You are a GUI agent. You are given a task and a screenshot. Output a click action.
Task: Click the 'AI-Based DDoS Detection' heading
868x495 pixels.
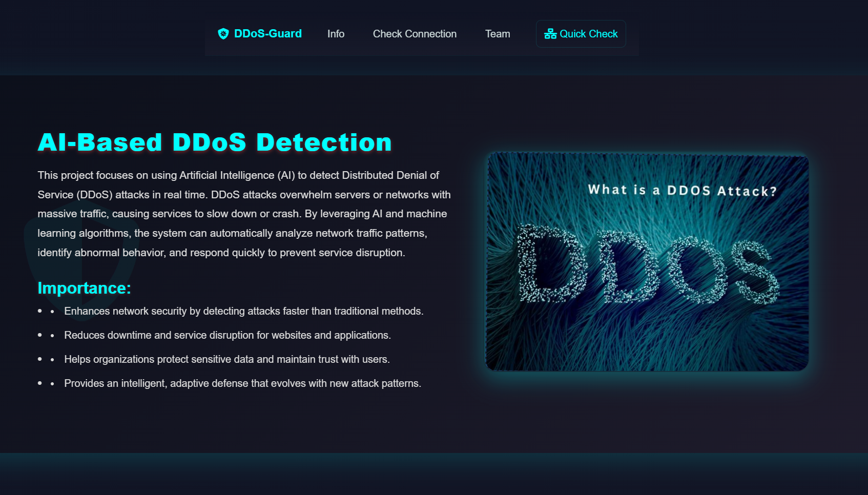[x=215, y=142]
